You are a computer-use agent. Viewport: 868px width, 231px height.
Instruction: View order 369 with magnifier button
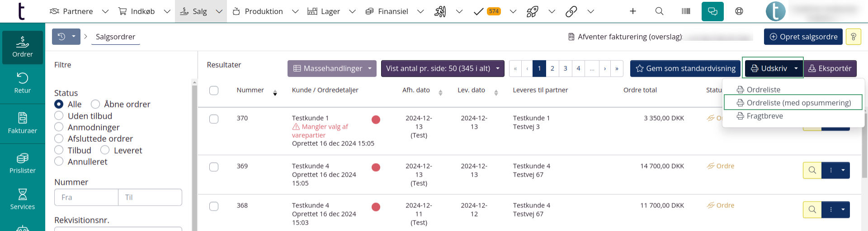coord(812,170)
